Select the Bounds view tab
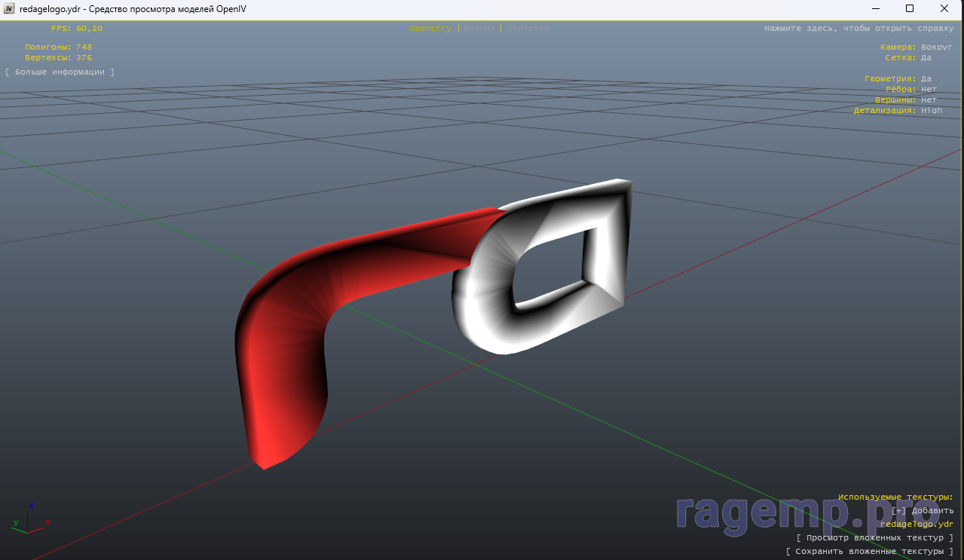Viewport: 964px width, 560px height. pyautogui.click(x=479, y=29)
